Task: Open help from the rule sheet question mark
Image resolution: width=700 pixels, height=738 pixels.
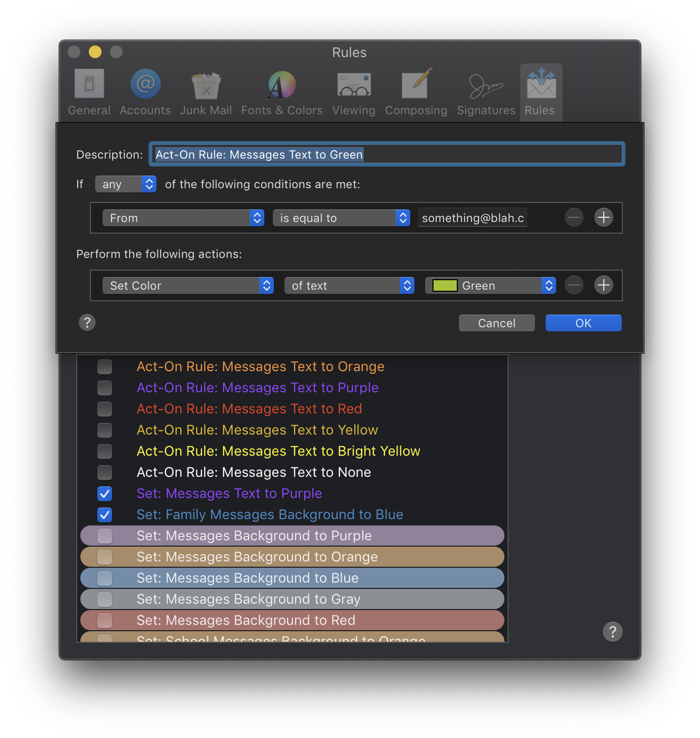Action: click(87, 322)
